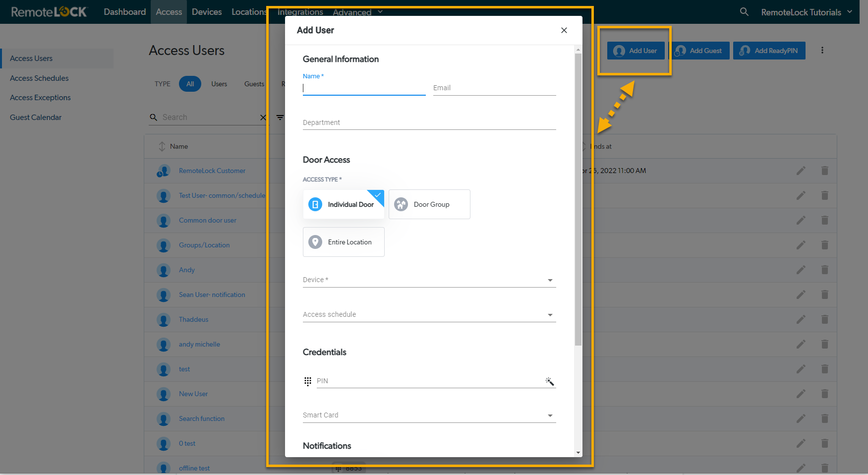The width and height of the screenshot is (868, 475).
Task: Click the three-dot more options icon
Action: pos(822,50)
